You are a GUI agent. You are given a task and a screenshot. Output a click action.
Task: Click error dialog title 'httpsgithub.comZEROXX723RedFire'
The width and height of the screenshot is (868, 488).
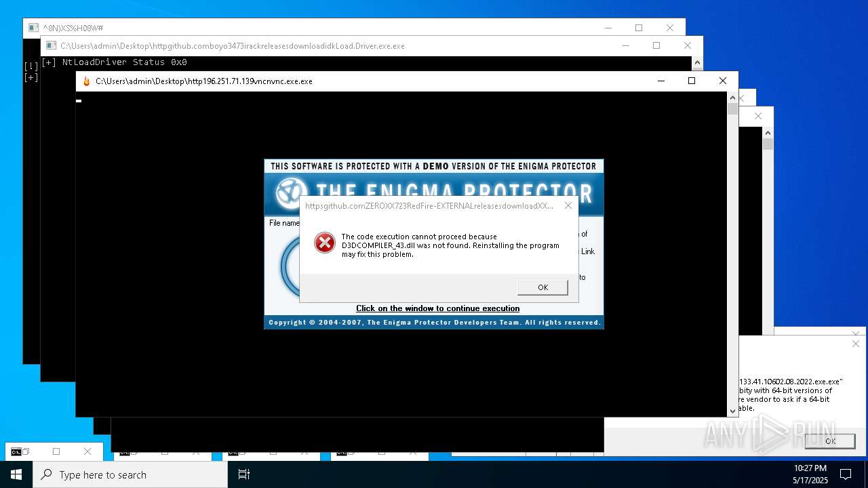pos(429,205)
